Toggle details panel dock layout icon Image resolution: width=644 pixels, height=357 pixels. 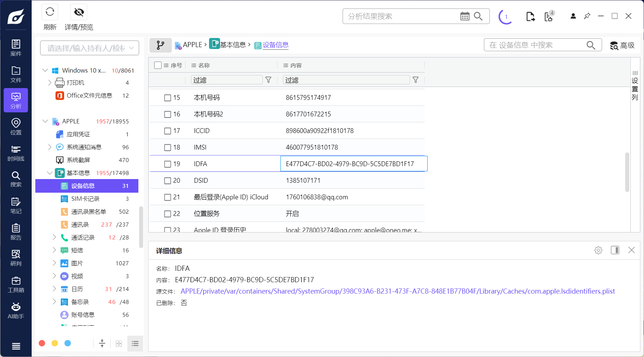click(615, 250)
